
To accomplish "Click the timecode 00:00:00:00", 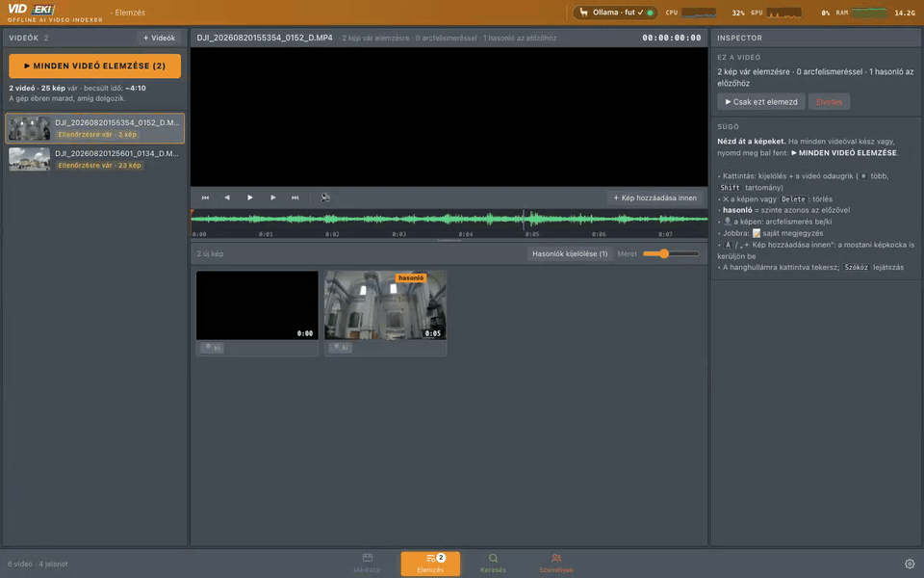I will pyautogui.click(x=672, y=38).
